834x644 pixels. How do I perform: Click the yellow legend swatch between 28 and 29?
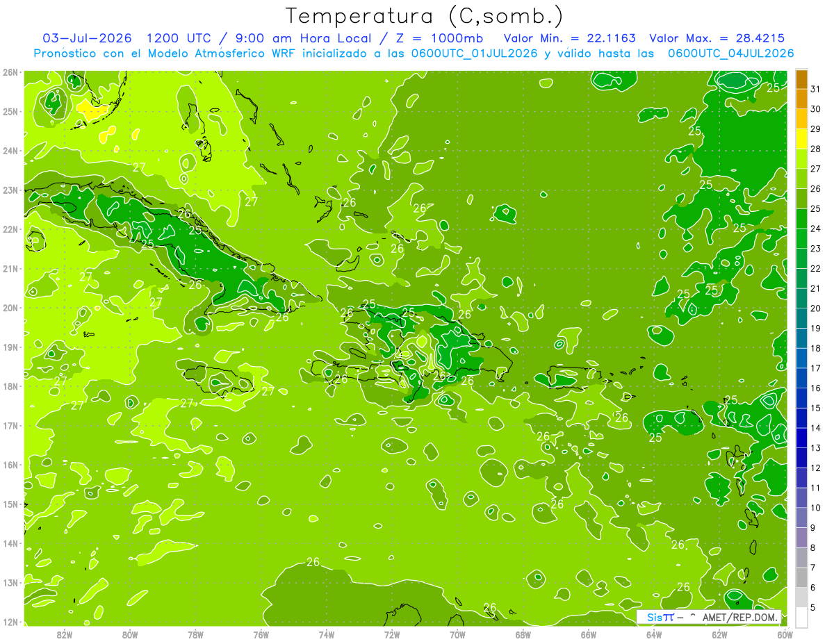tap(801, 139)
